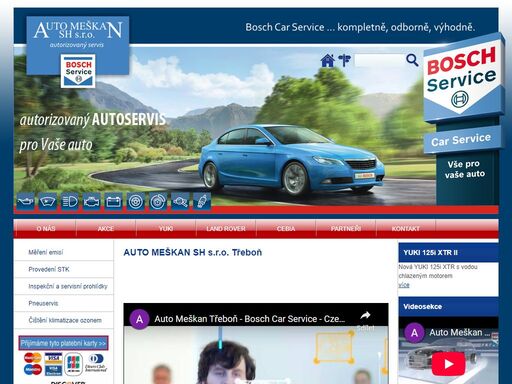The width and height of the screenshot is (512, 384).
Task: Click the main video channel avatar A
Action: [139, 319]
